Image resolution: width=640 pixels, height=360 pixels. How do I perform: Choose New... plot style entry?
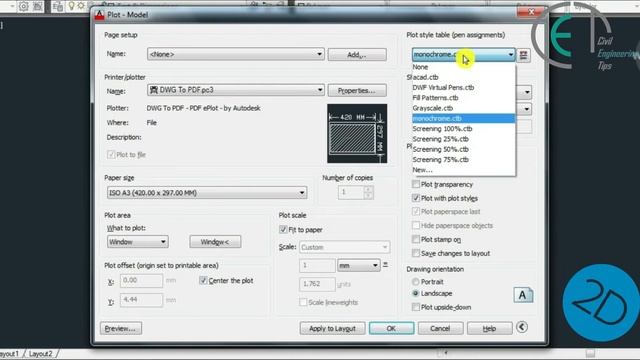click(x=464, y=170)
